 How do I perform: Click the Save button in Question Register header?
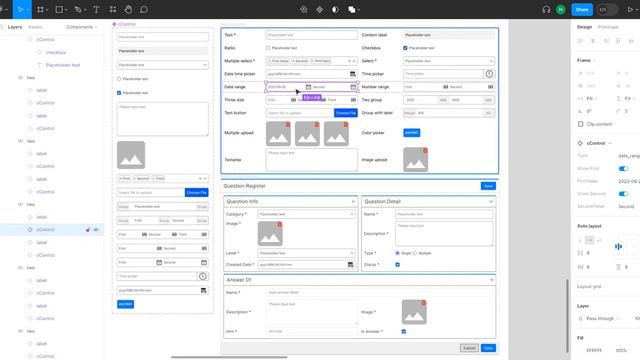(488, 186)
